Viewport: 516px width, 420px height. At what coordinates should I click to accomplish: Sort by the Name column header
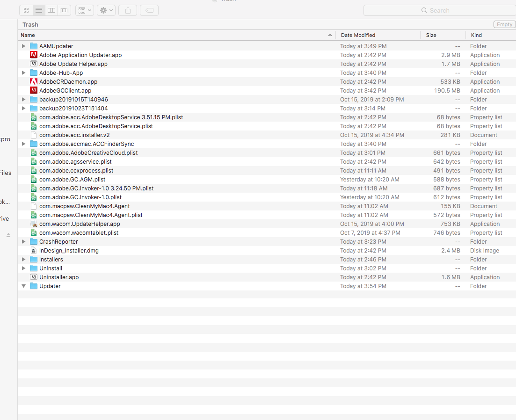[x=176, y=35]
